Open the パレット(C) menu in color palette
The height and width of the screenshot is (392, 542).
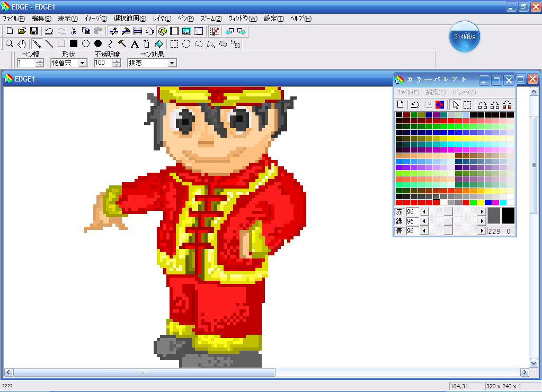[x=464, y=92]
